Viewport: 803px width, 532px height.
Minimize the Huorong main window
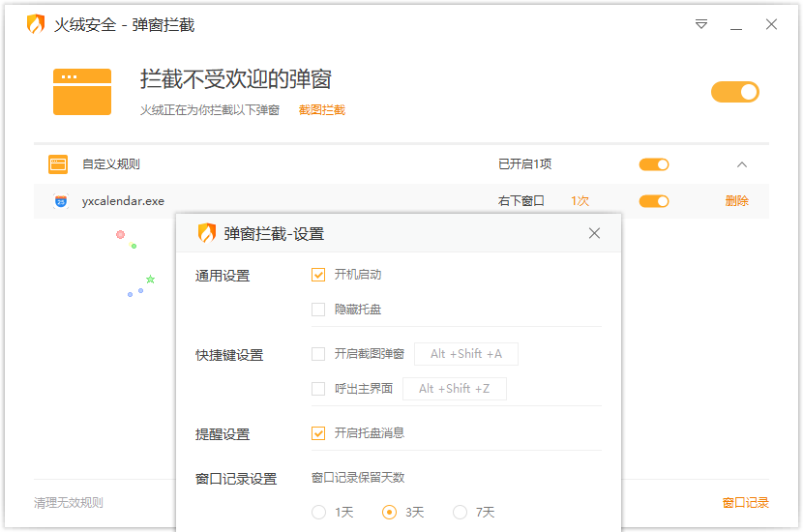click(x=736, y=24)
